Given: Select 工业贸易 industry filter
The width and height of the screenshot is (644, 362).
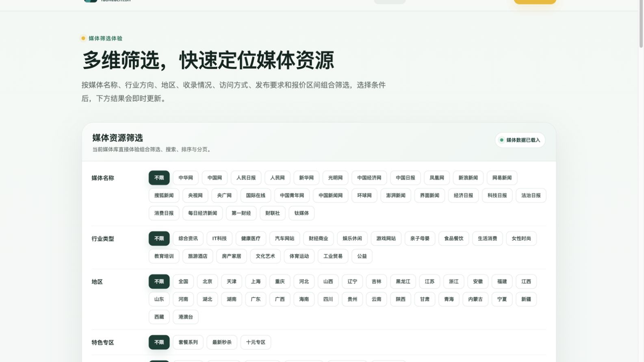Looking at the screenshot, I should tap(333, 256).
